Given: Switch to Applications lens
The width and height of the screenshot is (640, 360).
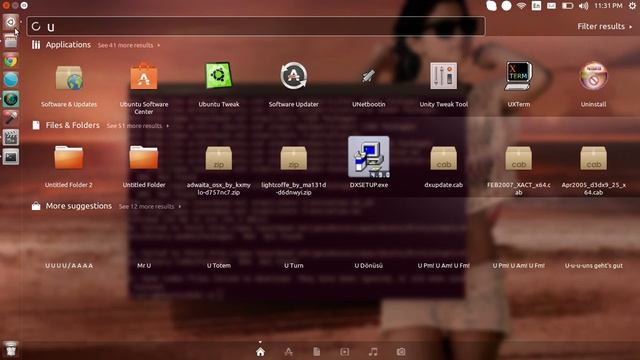Looking at the screenshot, I should click(289, 352).
